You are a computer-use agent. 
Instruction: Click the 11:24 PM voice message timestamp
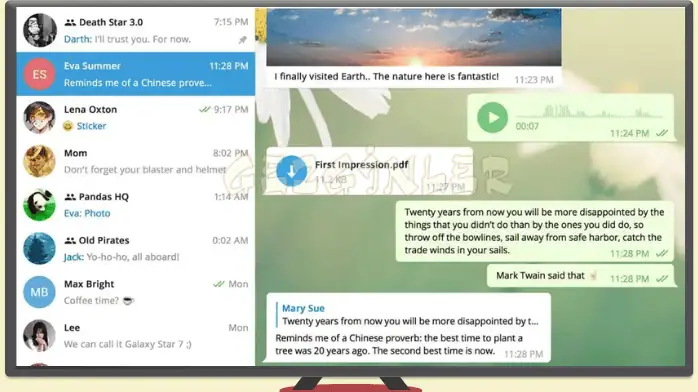click(629, 133)
